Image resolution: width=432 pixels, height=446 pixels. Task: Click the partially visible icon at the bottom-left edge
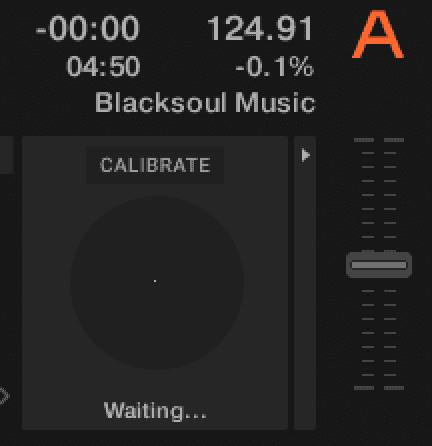[x=4, y=396]
